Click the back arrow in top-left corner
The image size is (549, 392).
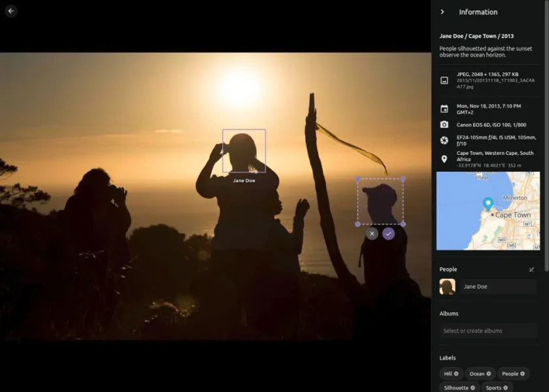11,11
